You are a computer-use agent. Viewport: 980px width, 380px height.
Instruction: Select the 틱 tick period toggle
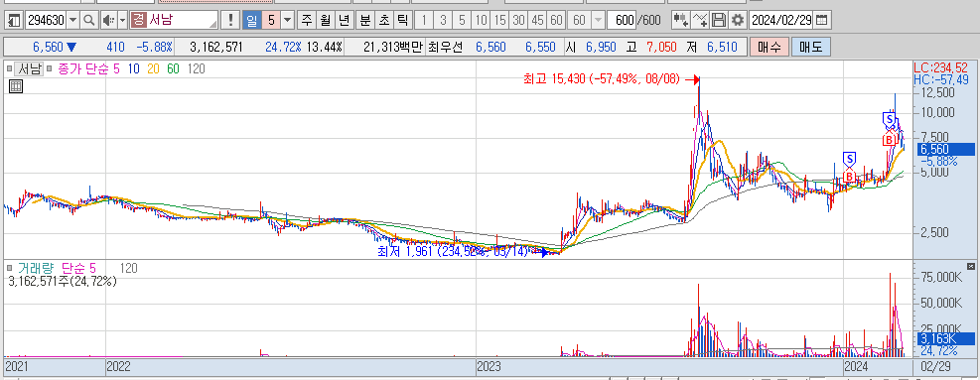pos(402,20)
